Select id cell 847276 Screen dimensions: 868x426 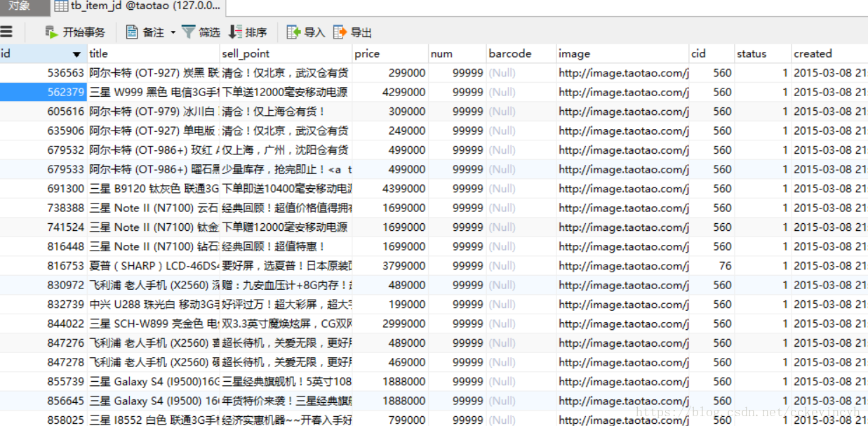pos(44,343)
